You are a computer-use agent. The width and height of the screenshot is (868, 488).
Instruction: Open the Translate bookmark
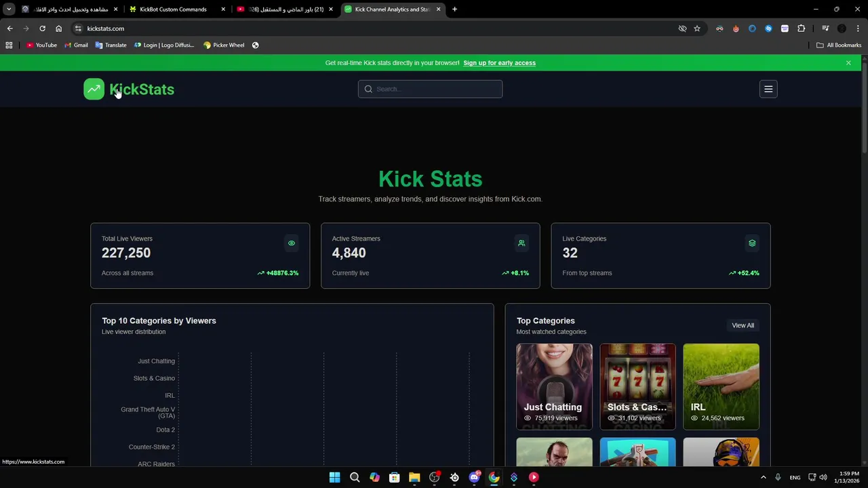point(111,45)
